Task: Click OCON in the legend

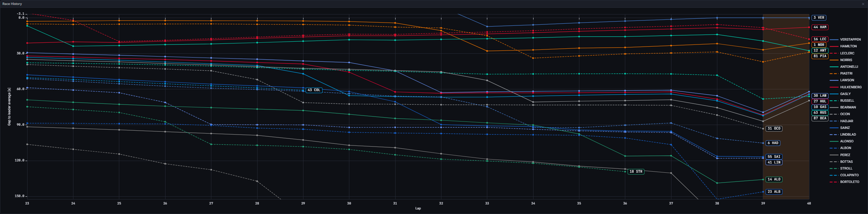Action: point(840,114)
